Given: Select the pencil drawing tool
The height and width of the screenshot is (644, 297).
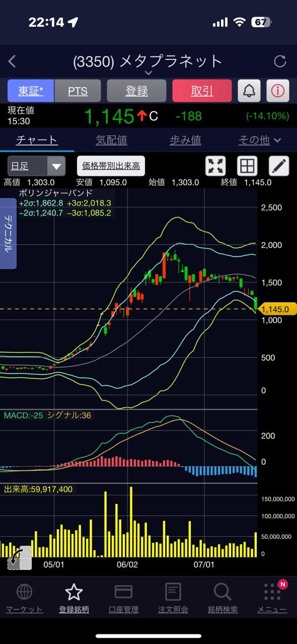Looking at the screenshot, I should [279, 166].
